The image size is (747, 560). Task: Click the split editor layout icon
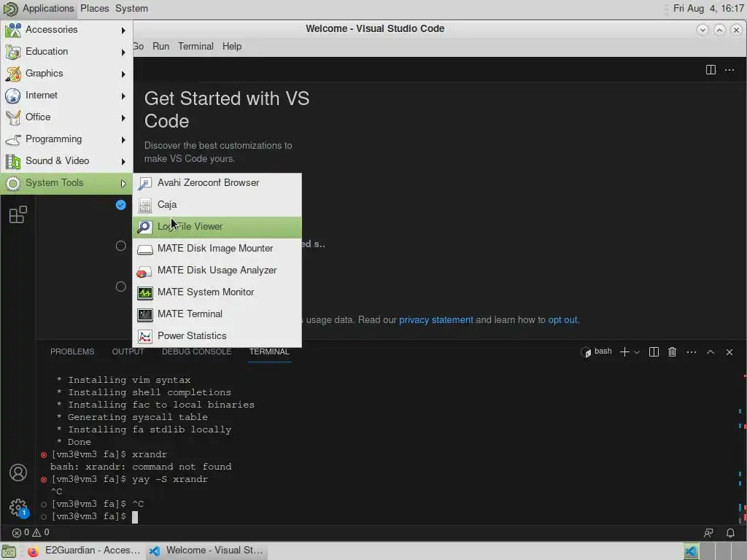tap(711, 70)
